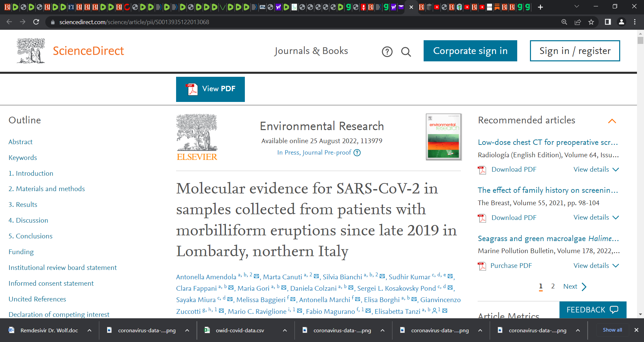644x342 pixels.
Task: Click the Corporate sign in button
Action: (x=470, y=51)
